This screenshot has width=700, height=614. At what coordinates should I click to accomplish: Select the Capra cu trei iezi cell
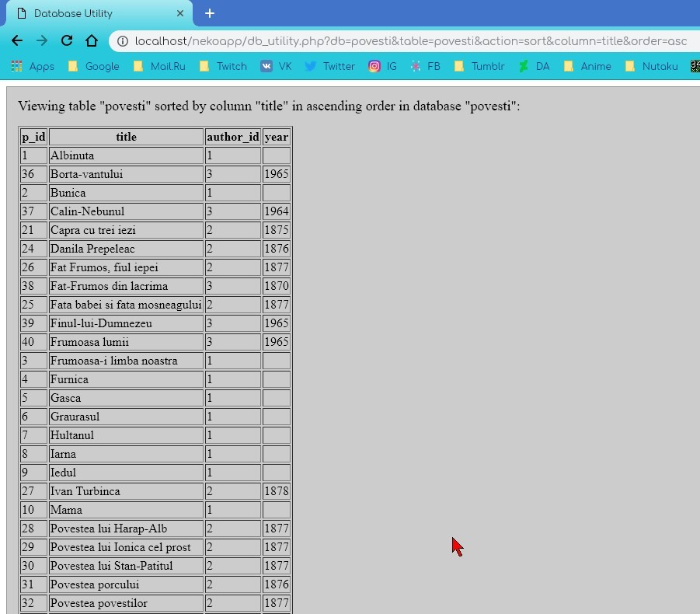coord(126,230)
